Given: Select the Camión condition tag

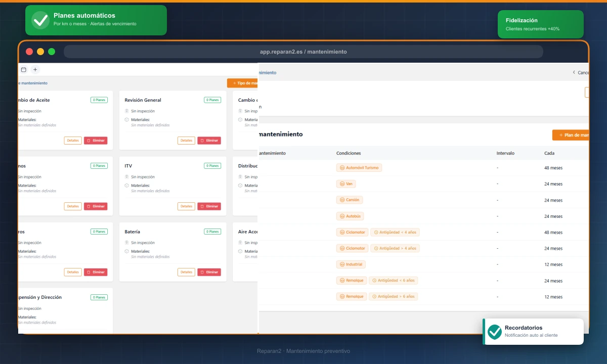Looking at the screenshot, I should pos(350,200).
